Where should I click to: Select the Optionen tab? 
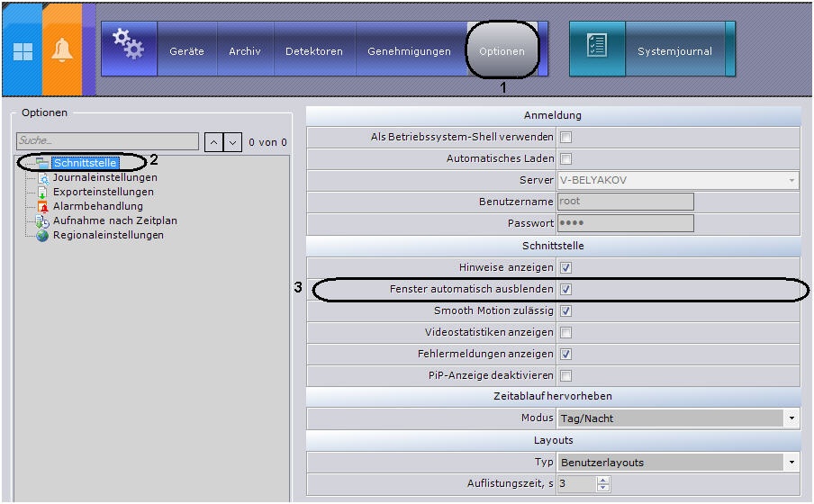502,51
